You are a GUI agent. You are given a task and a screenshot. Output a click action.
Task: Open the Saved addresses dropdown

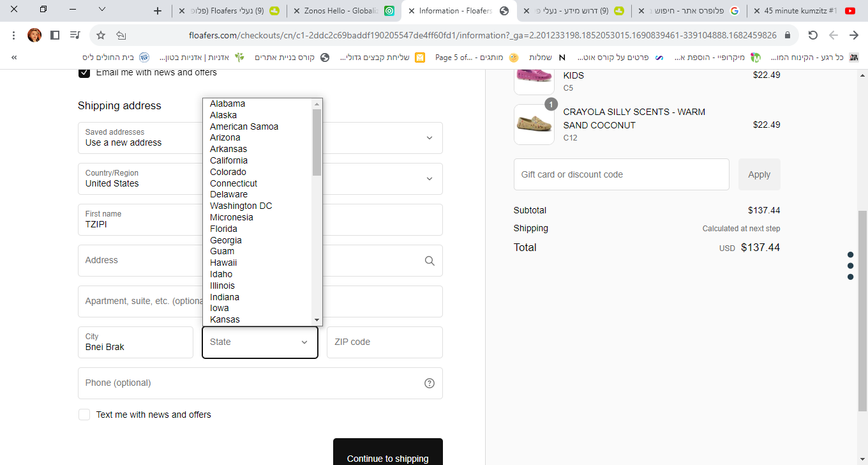[260, 138]
